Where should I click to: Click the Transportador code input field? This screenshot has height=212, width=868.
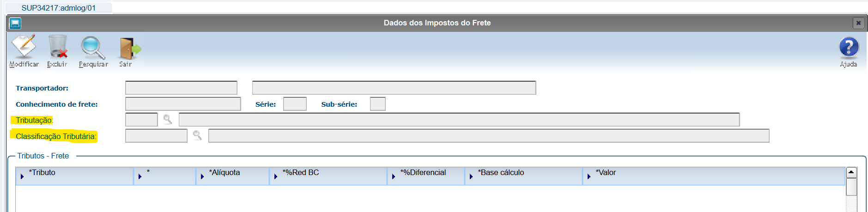(x=181, y=88)
